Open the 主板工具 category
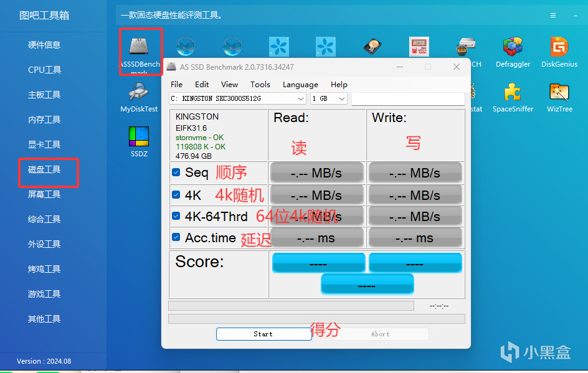Screen dimensions: 588x373 click(x=44, y=95)
